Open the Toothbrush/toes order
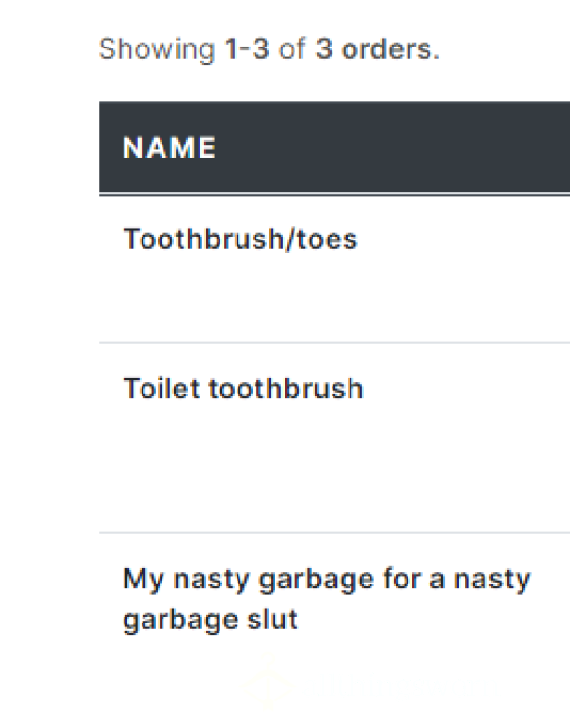The height and width of the screenshot is (728, 570). (x=240, y=239)
